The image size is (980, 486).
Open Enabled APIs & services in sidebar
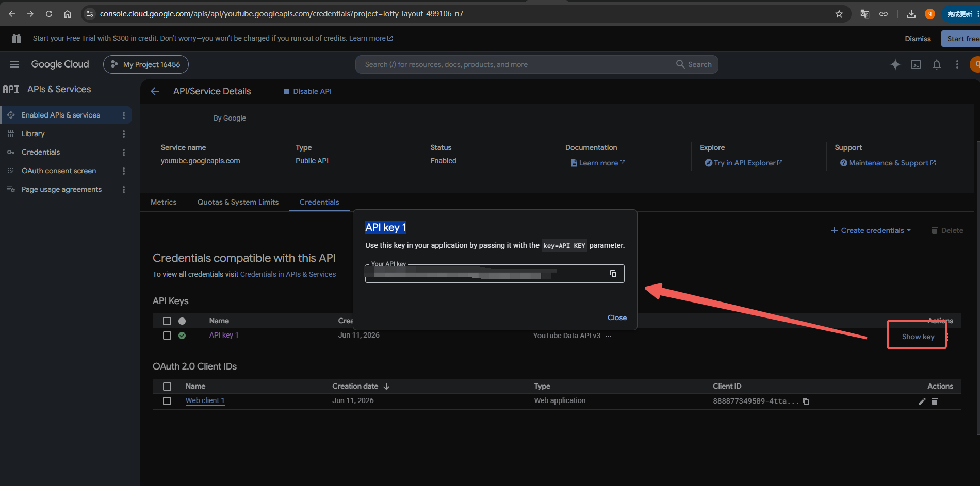[61, 115]
